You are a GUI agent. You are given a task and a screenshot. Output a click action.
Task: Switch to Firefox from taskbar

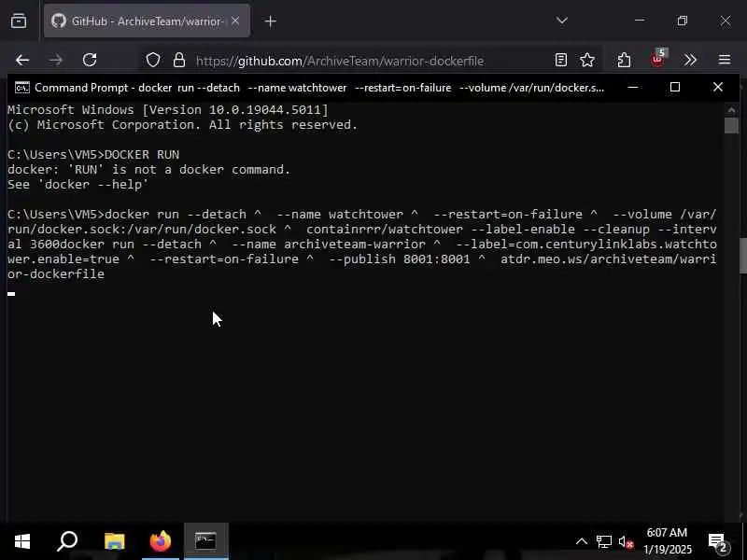(x=160, y=541)
